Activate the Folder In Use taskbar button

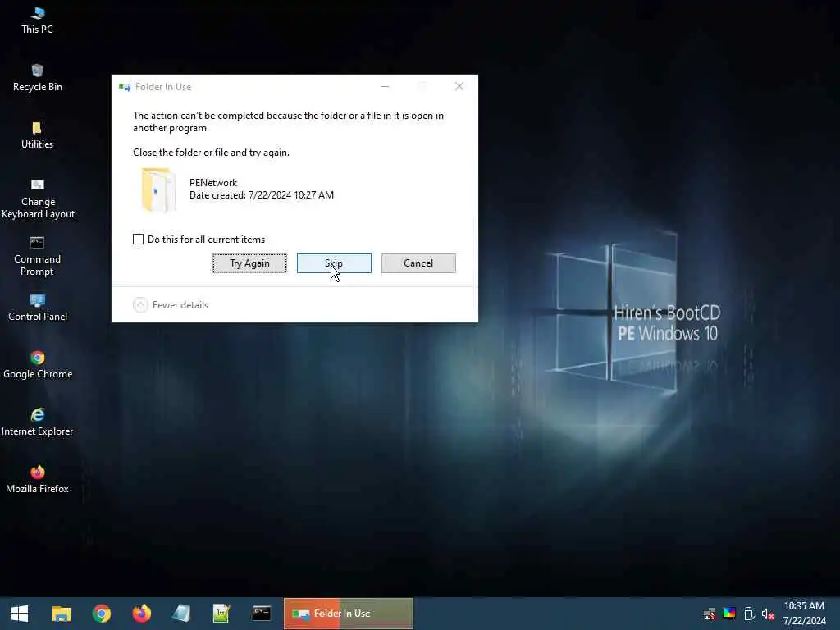348,614
